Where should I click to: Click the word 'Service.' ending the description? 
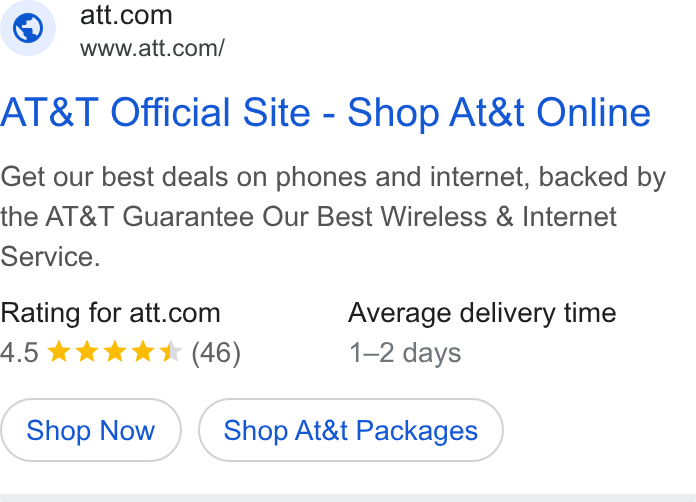coord(50,257)
